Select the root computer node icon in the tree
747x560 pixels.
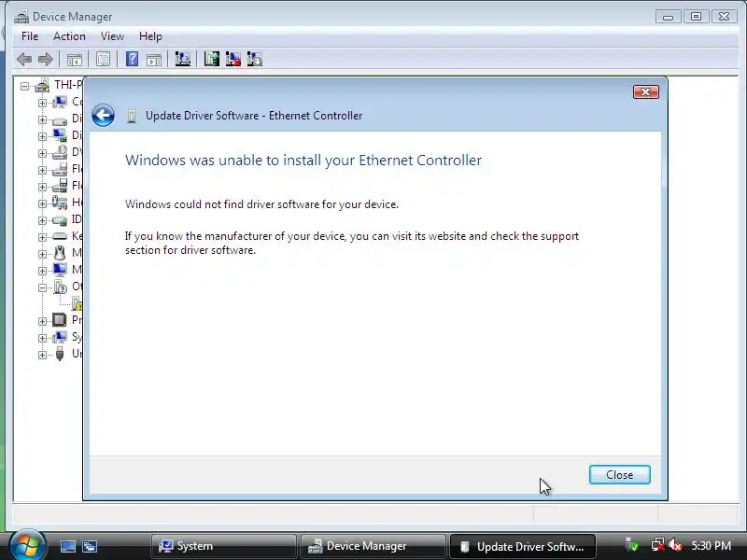coord(42,86)
